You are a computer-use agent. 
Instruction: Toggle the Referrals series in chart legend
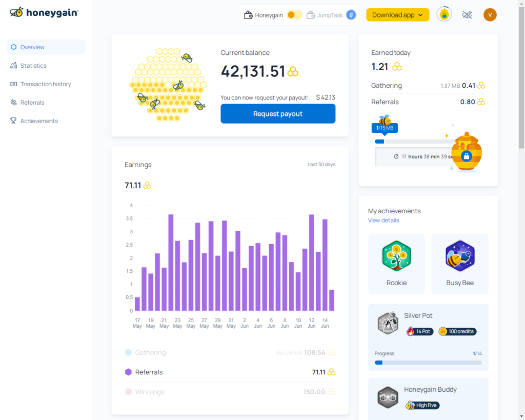tap(230, 372)
